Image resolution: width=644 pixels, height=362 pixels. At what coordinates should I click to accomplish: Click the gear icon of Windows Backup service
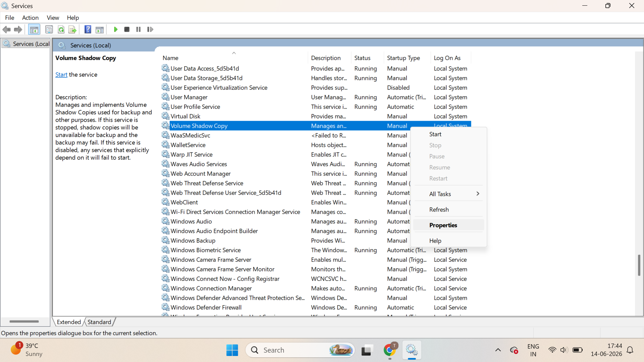tap(165, 240)
